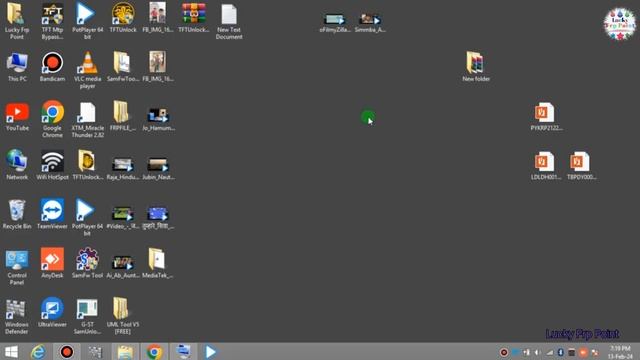This screenshot has width=640, height=360.
Task: Click the Bluetooth tray icon
Action: point(560,352)
